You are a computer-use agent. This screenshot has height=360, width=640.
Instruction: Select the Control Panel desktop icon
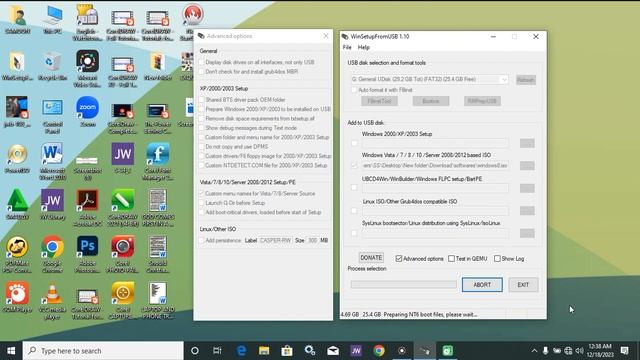(x=53, y=116)
